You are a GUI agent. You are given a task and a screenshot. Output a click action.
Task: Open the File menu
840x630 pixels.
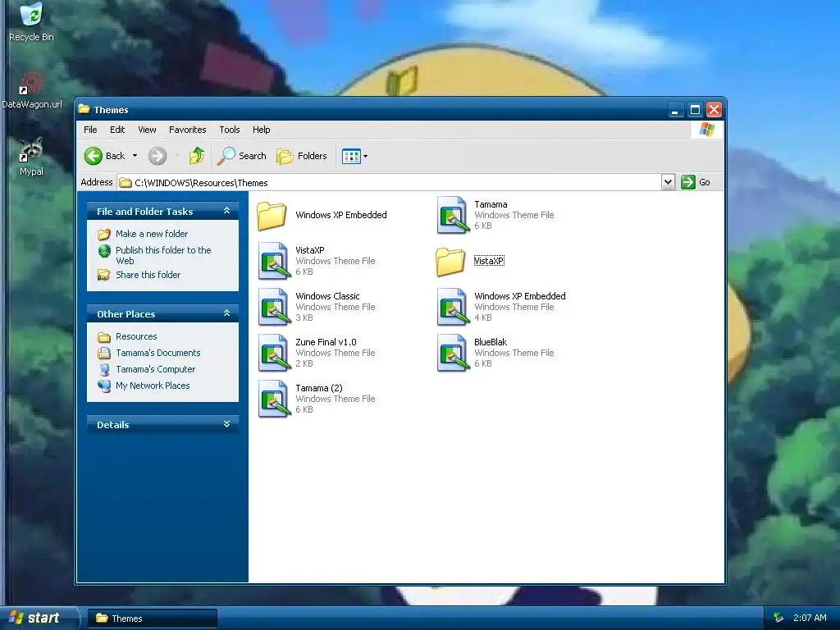pyautogui.click(x=90, y=130)
